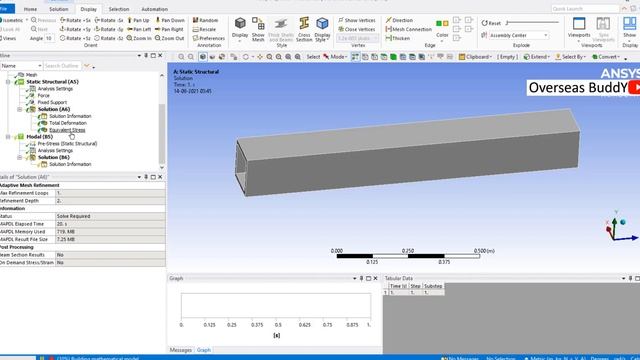Open the Display dropdown in Style group

coord(240,29)
